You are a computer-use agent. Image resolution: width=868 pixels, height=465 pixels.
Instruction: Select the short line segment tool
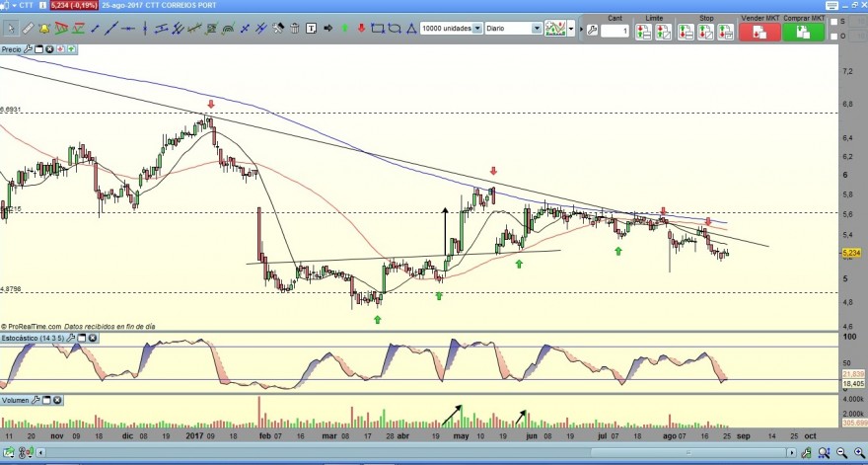pyautogui.click(x=95, y=29)
